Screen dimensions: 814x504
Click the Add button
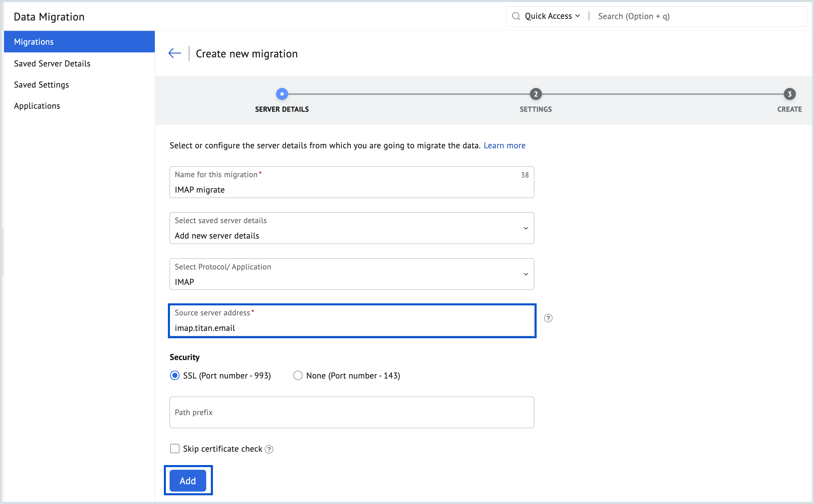(x=188, y=481)
